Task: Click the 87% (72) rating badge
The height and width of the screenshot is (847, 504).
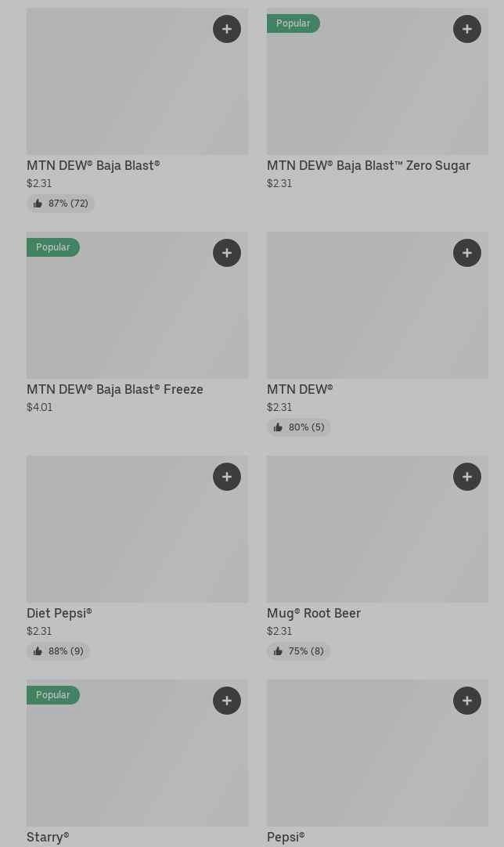Action: click(61, 204)
